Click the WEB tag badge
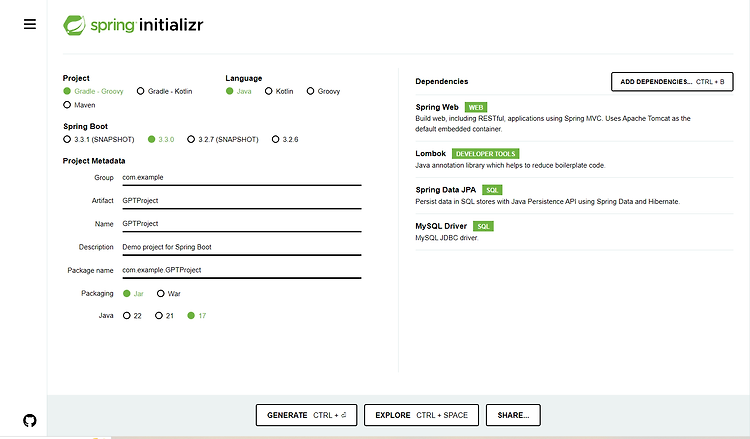 pyautogui.click(x=476, y=108)
